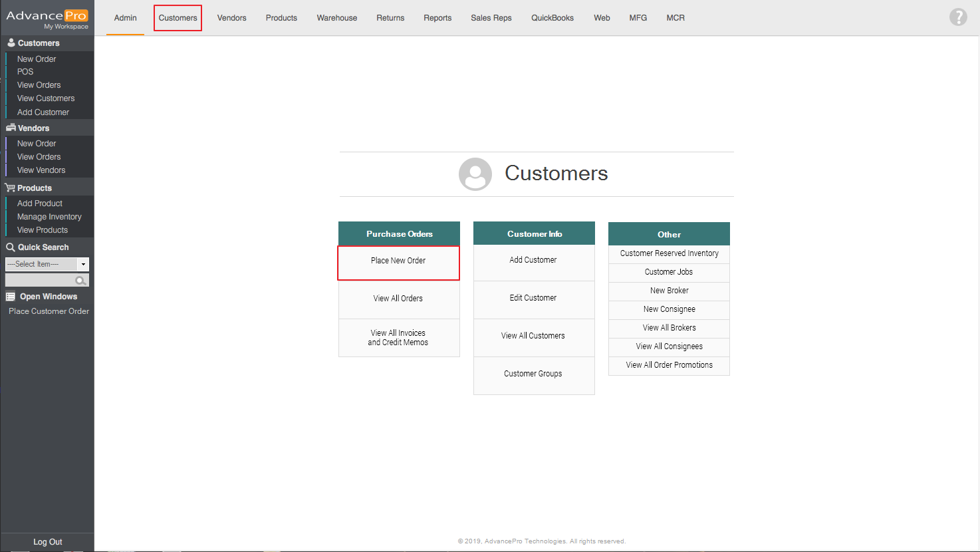
Task: Open the Warehouse tab
Action: (x=336, y=18)
